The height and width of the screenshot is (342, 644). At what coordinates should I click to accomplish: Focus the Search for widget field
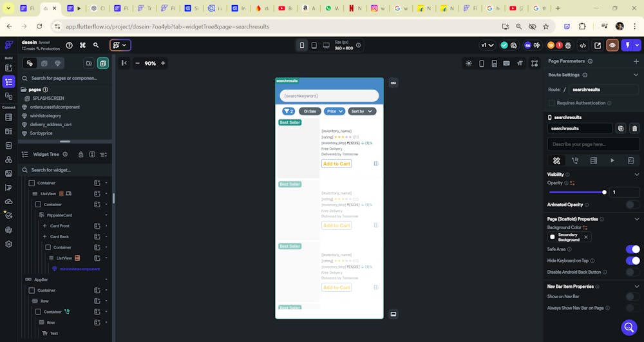coord(66,170)
